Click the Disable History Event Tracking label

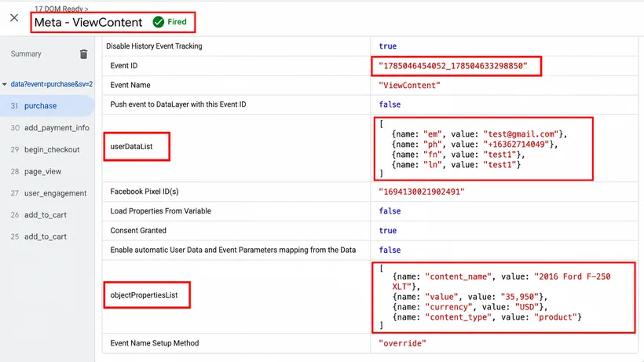click(x=154, y=46)
